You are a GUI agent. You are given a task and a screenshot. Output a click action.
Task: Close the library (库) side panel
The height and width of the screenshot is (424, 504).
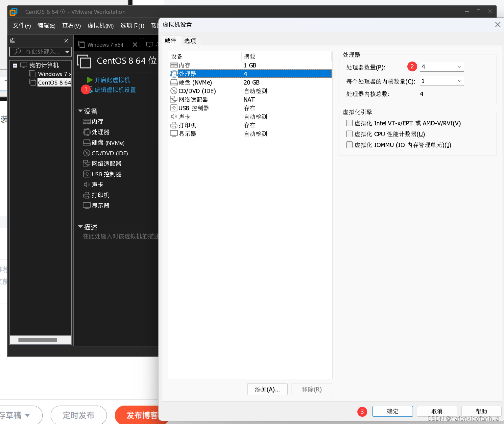(66, 41)
